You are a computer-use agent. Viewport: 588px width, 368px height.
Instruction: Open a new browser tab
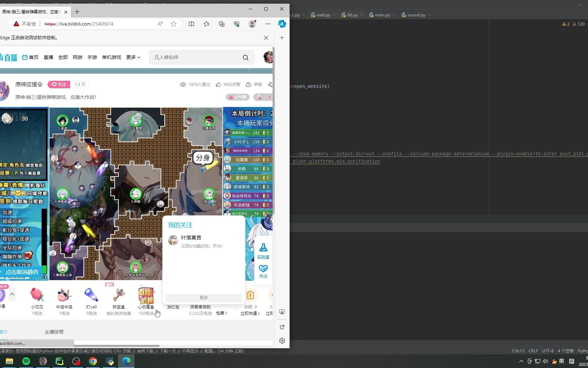tap(77, 12)
